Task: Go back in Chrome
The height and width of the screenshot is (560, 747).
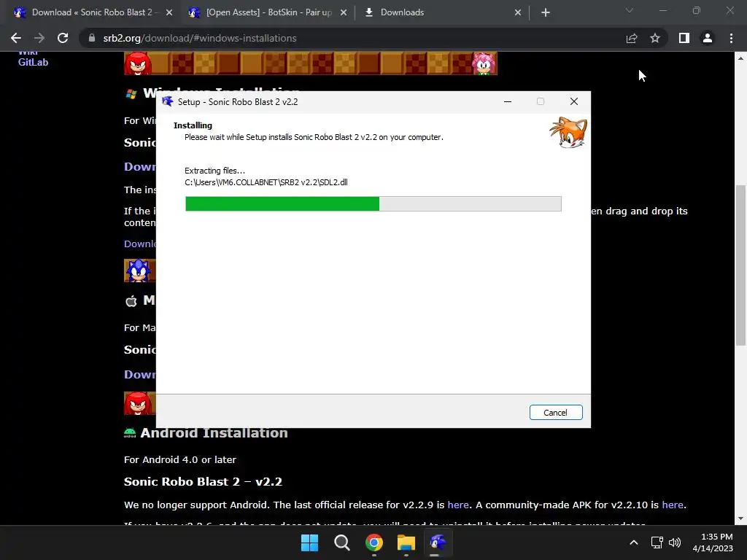Action: tap(16, 38)
